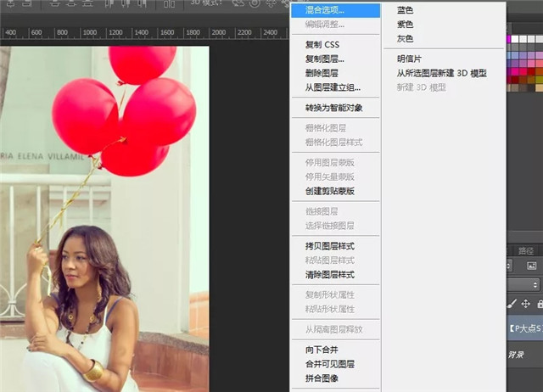Choose 从图层建立组 menu item
This screenshot has width=543, height=392.
point(332,87)
